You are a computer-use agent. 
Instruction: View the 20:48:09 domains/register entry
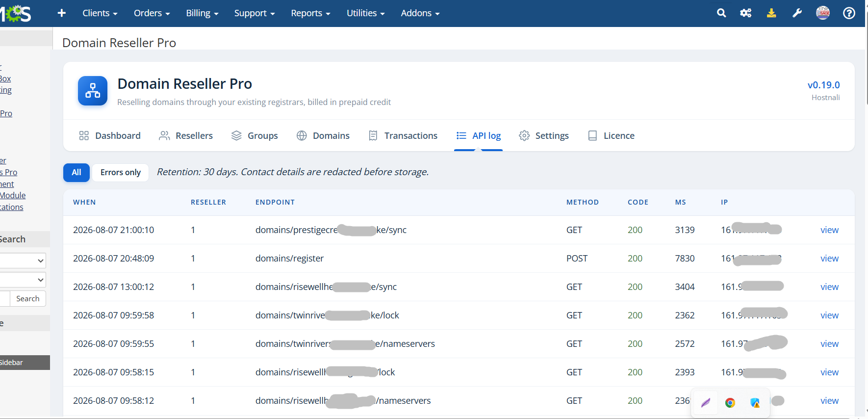(829, 259)
